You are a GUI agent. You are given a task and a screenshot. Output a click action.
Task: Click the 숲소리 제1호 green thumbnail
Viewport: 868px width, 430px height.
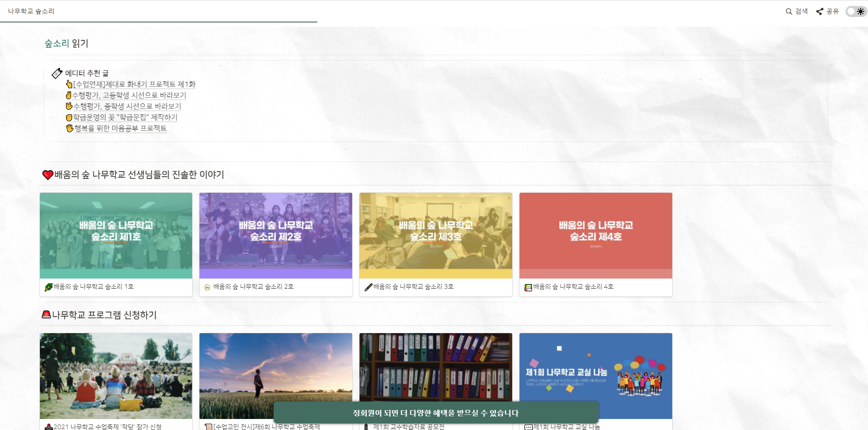point(116,235)
